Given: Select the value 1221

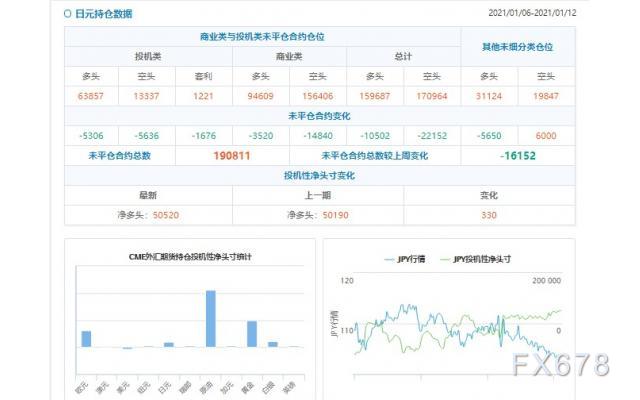Looking at the screenshot, I should point(203,96).
